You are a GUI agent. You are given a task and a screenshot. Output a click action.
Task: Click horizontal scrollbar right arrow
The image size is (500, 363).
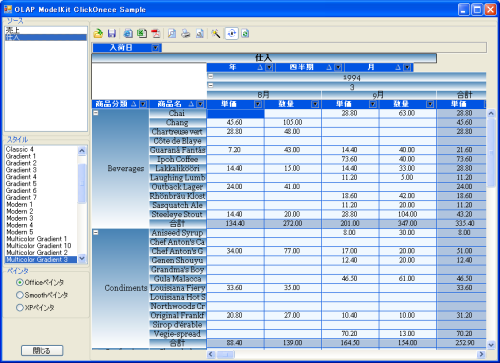coord(481,354)
